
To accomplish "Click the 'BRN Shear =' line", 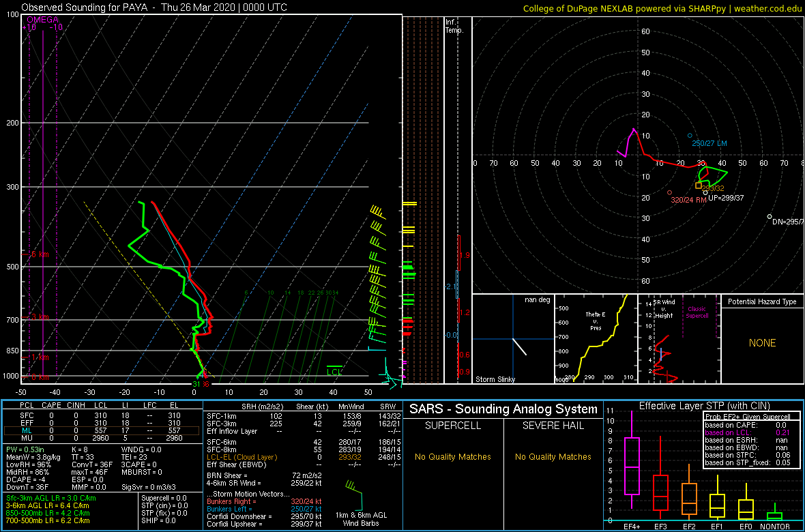I will click(265, 475).
